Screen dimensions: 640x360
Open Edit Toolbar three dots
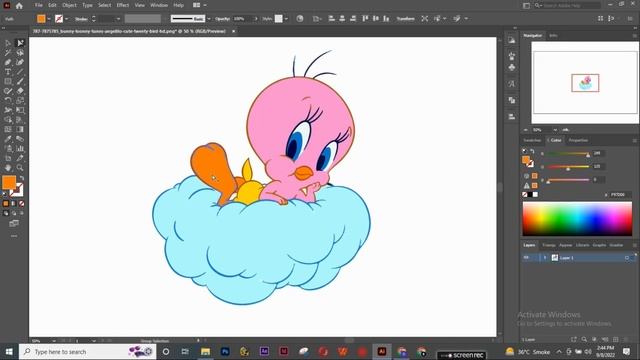pyautogui.click(x=14, y=236)
